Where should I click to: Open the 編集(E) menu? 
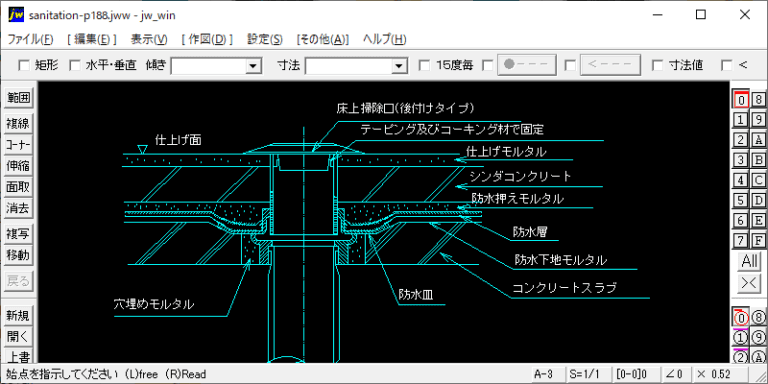[x=92, y=39]
